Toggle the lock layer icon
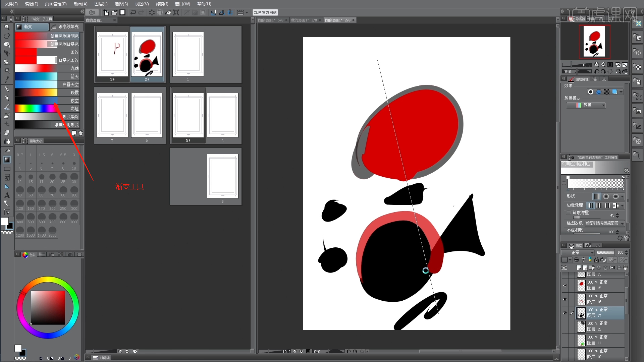Image resolution: width=644 pixels, height=362 pixels. 596,260
